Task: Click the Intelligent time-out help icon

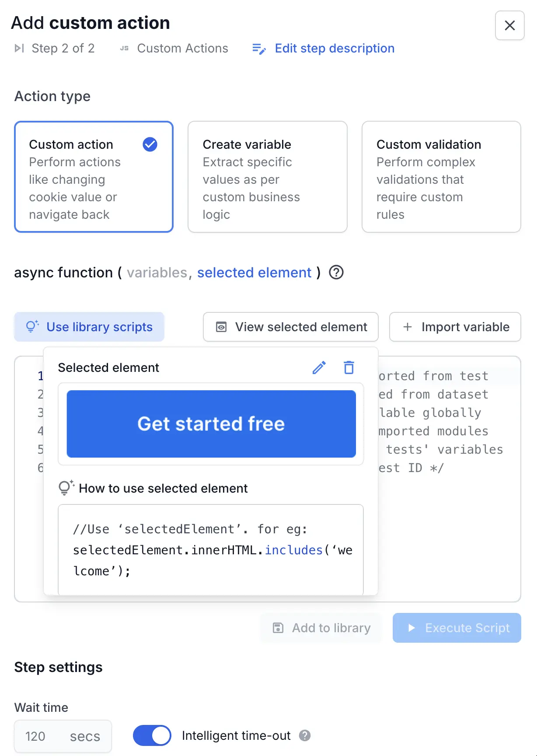Action: (305, 736)
